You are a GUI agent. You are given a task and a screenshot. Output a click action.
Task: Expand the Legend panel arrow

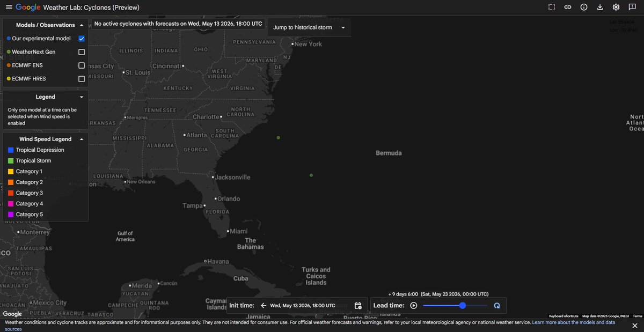[82, 97]
